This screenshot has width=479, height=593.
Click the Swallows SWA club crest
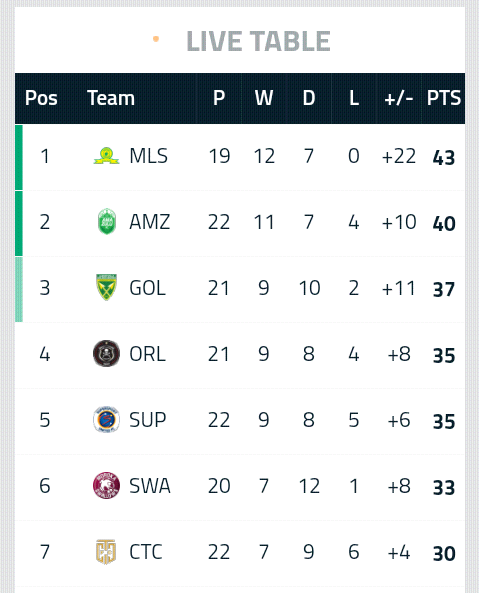[x=107, y=486]
